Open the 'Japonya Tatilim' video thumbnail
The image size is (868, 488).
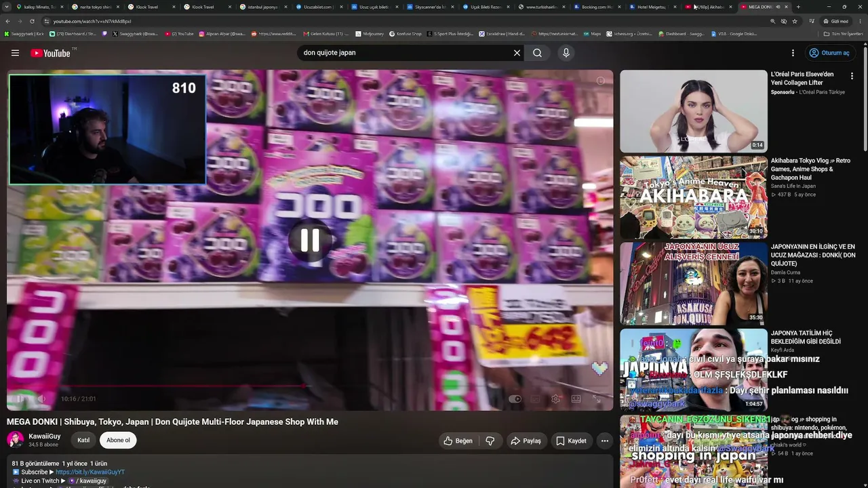[x=693, y=369]
